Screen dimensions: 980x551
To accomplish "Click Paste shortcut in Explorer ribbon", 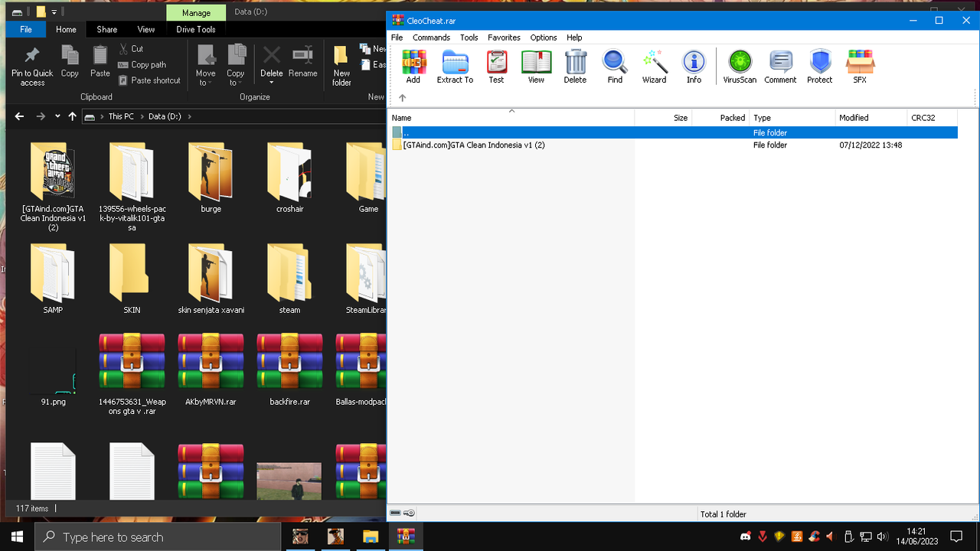I will (150, 80).
